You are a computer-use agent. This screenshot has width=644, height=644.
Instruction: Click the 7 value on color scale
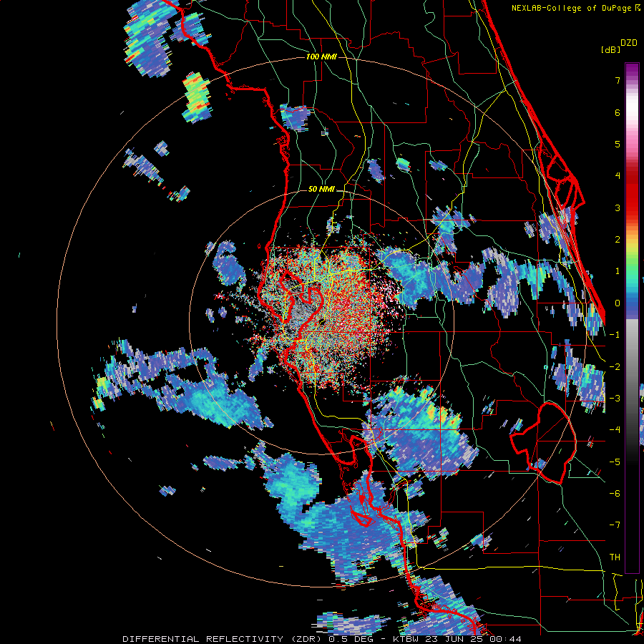click(618, 80)
